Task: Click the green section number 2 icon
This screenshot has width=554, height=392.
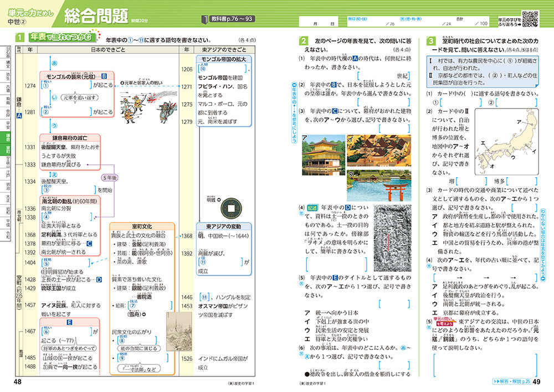Action: (x=304, y=41)
